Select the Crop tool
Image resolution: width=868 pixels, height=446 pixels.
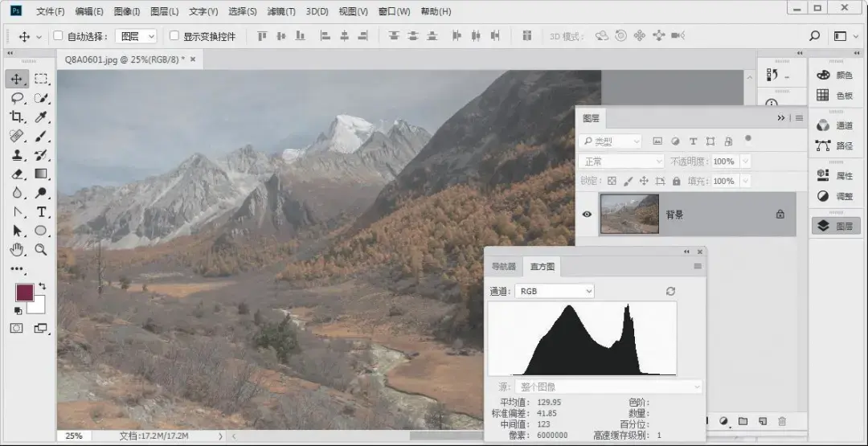[16, 117]
